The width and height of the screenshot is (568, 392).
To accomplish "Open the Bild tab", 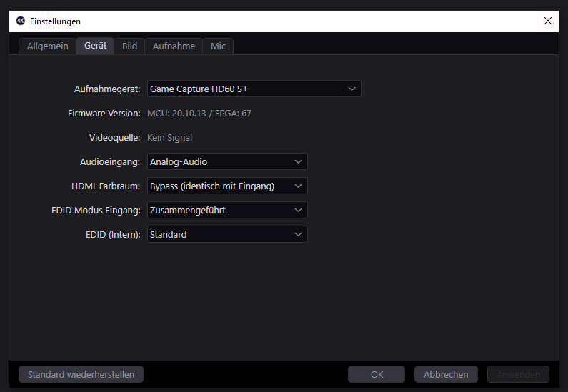I will [x=129, y=46].
